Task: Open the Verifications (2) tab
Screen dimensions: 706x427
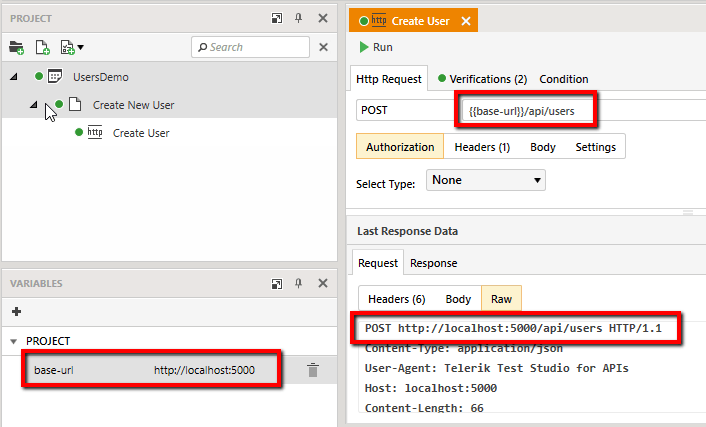Action: (483, 79)
